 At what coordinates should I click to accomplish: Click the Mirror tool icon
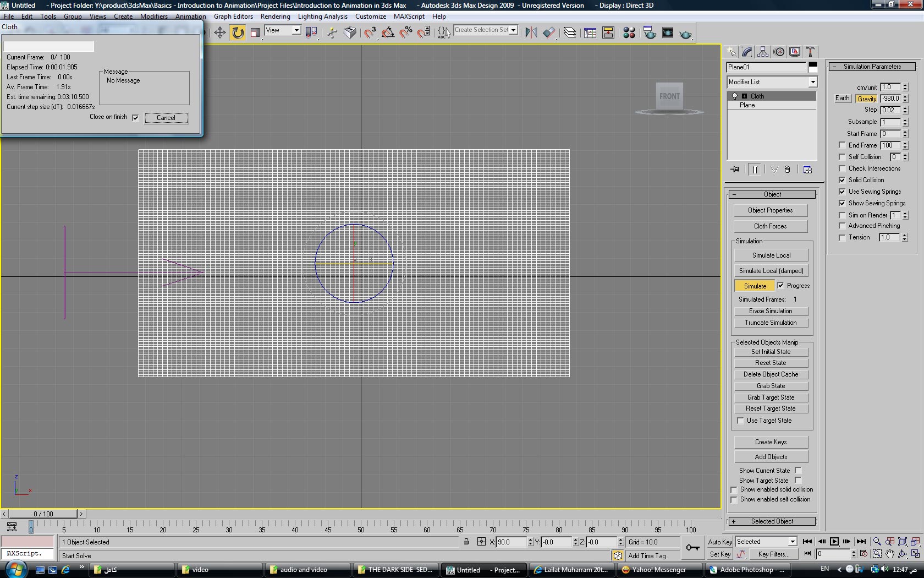pos(531,33)
